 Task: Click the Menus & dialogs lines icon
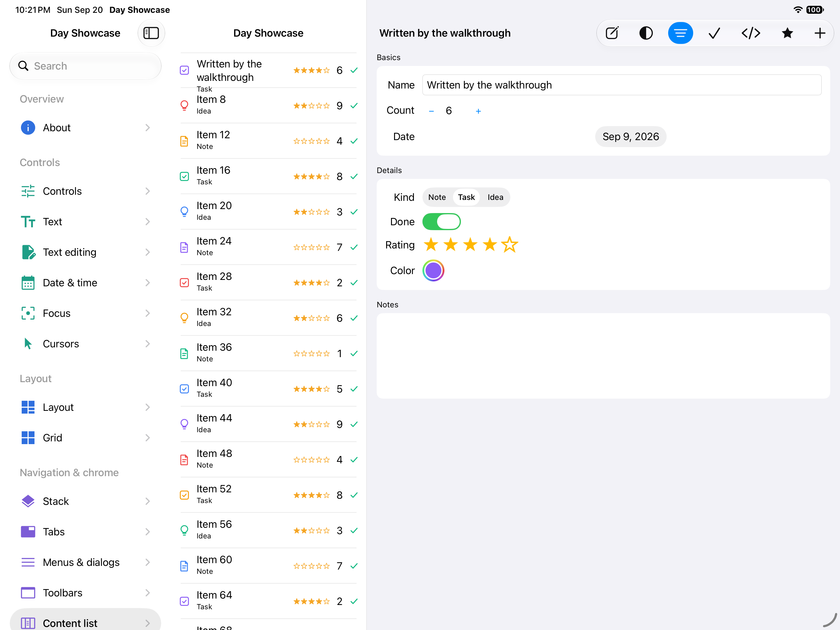28,562
